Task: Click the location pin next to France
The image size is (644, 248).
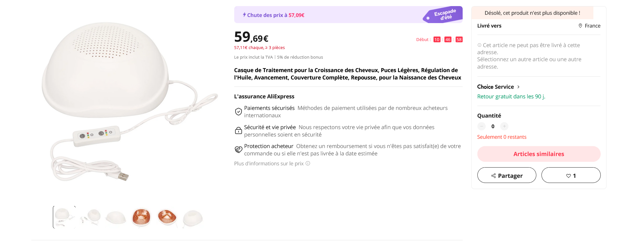Action: pyautogui.click(x=580, y=26)
